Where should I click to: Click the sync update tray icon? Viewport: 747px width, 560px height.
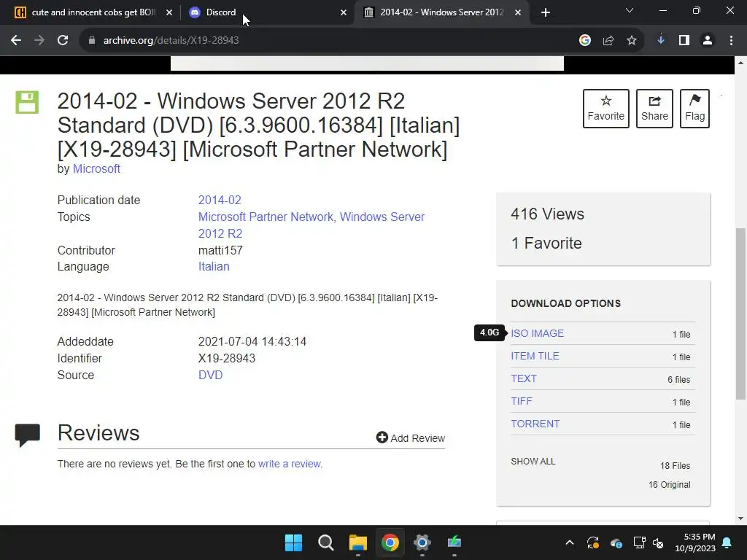592,542
